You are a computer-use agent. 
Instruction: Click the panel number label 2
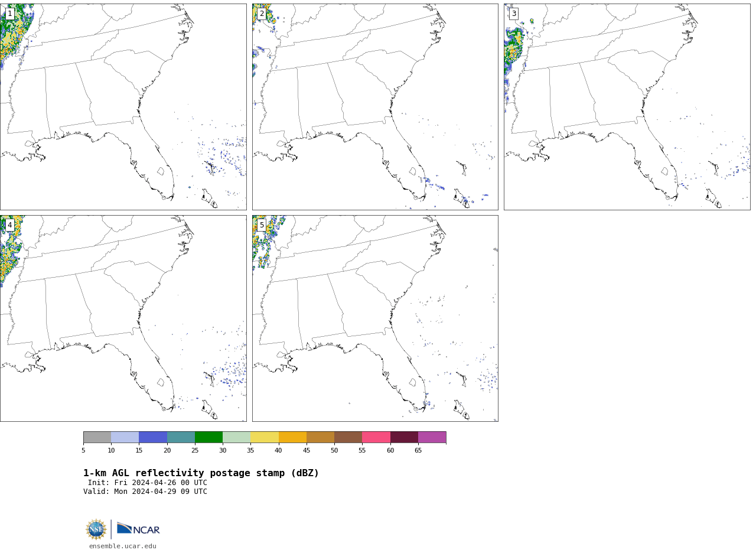click(x=262, y=14)
